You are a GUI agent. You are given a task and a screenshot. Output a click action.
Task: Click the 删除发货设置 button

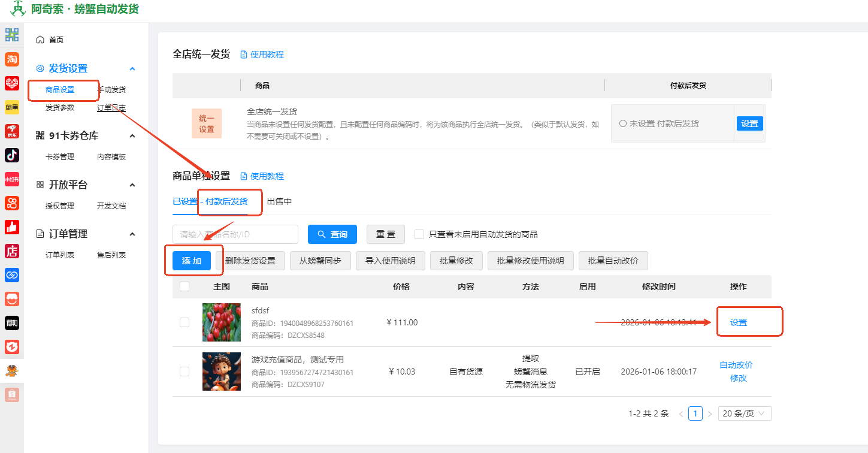pyautogui.click(x=250, y=261)
